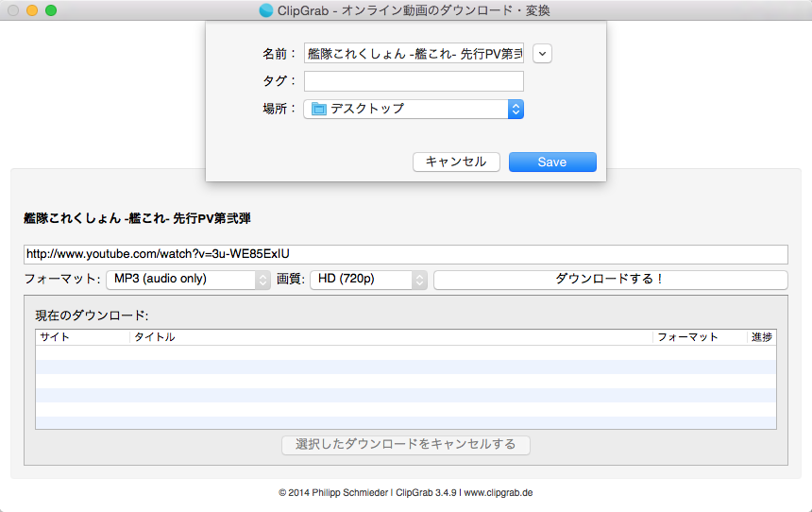Click the ClipGrab icon in title bar
This screenshot has height=512, width=812.
[x=265, y=10]
